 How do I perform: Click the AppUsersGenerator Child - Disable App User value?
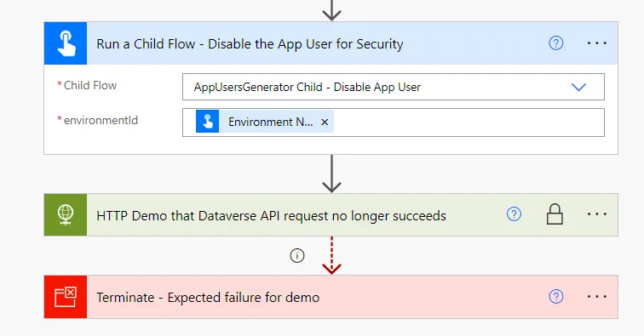[x=308, y=87]
